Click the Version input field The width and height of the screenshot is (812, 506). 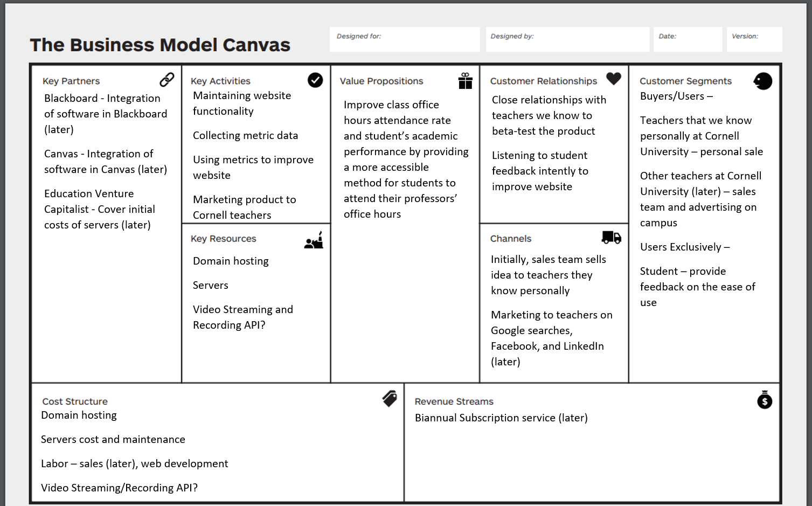(754, 39)
